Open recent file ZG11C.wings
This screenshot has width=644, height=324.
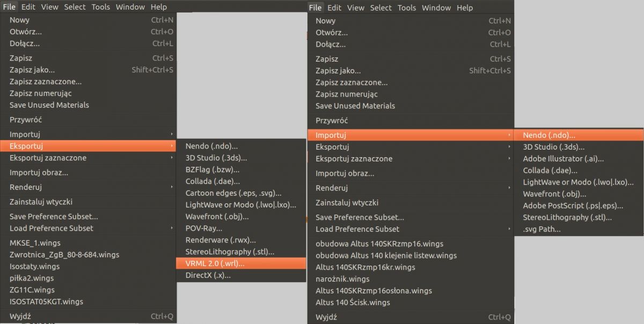(32, 290)
